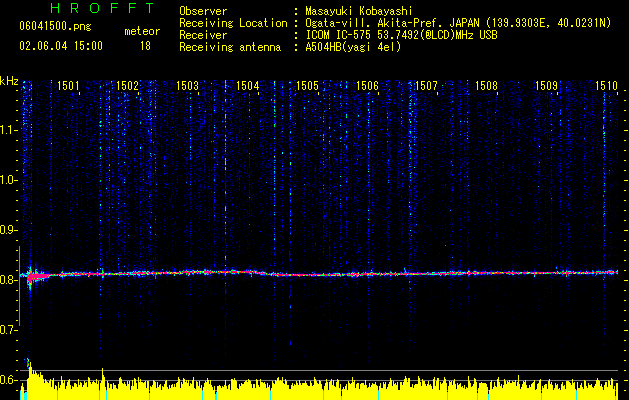Click the Receiving antenna label
This screenshot has width=629, height=400.
pyautogui.click(x=230, y=47)
